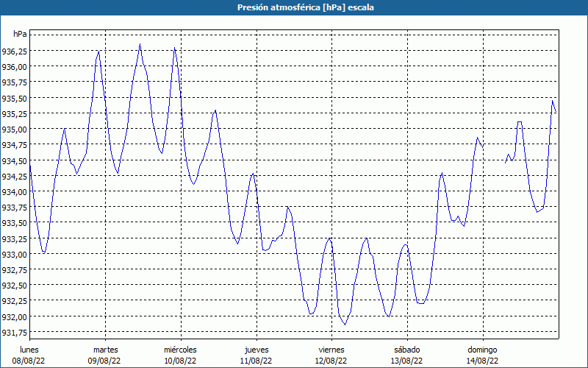Select the 933,25 y-axis value
588x368 pixels.
coord(14,238)
